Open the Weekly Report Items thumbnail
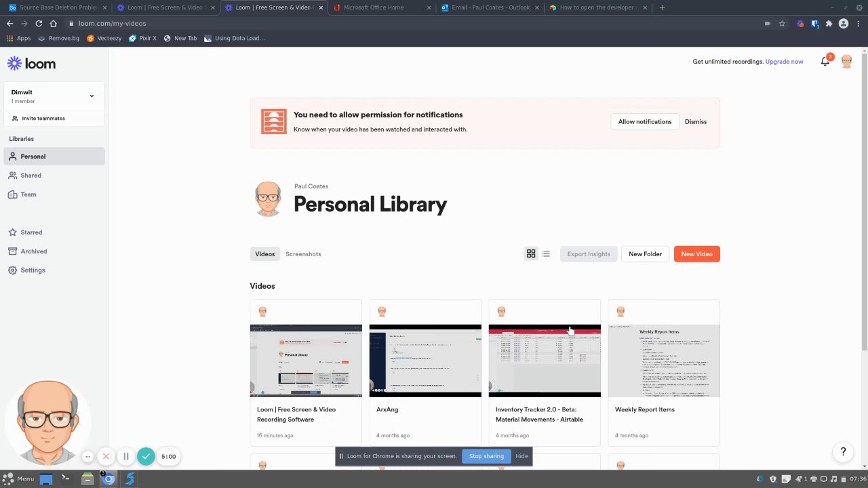This screenshot has width=868, height=488. coord(664,361)
